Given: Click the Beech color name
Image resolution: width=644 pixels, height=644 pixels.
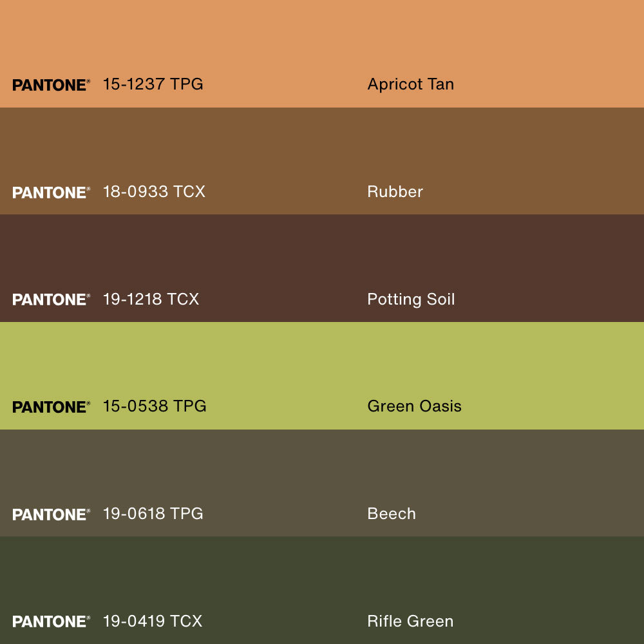Looking at the screenshot, I should [x=392, y=513].
